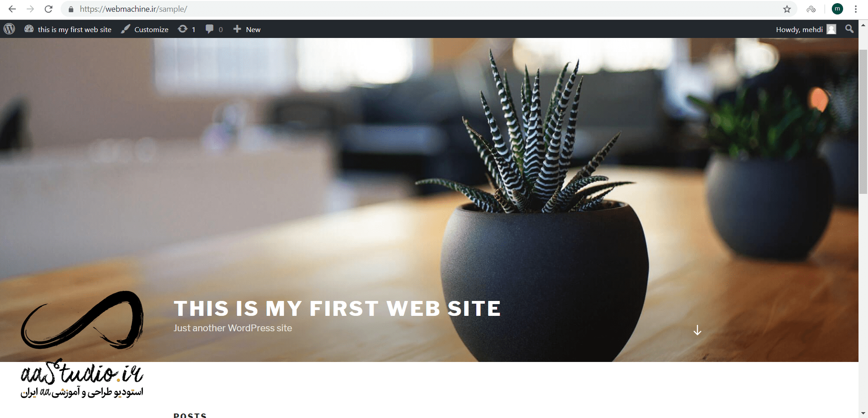Screen dimensions: 868x418
Task: Click the green profile avatar m
Action: (837, 9)
